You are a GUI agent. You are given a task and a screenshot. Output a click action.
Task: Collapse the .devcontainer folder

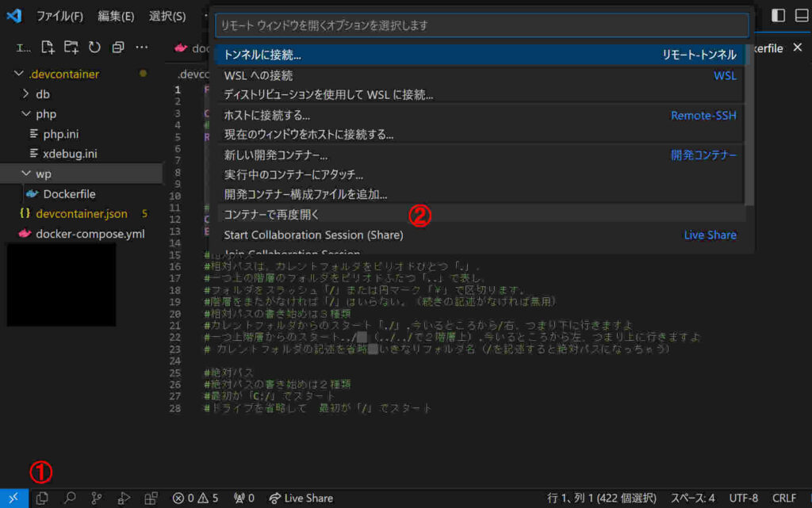[x=19, y=74]
